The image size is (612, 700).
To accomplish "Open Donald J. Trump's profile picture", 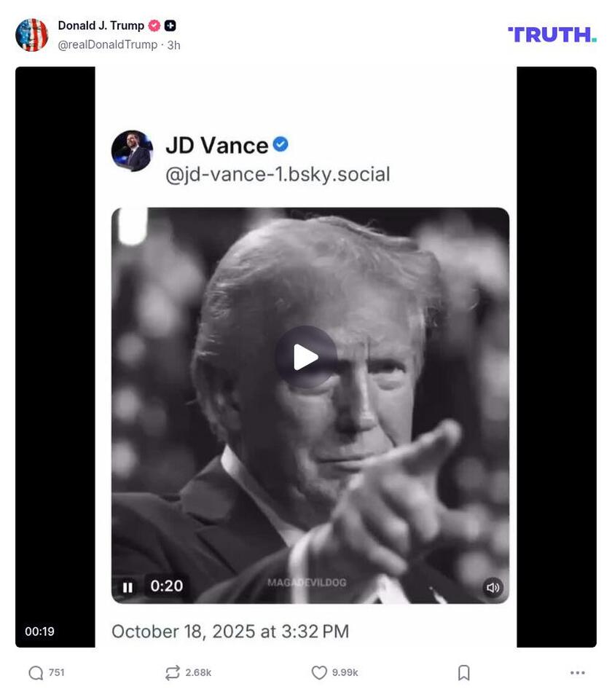I will 32,33.
